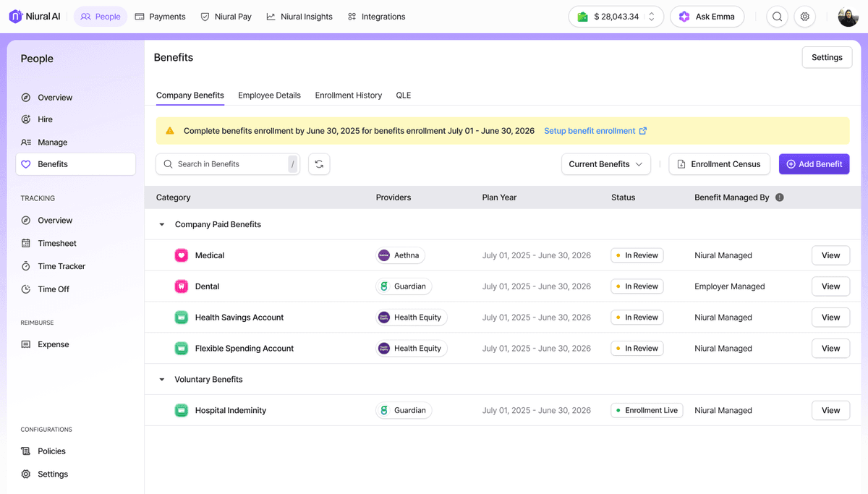
Task: Open global search via magnifier icon
Action: [x=777, y=17]
